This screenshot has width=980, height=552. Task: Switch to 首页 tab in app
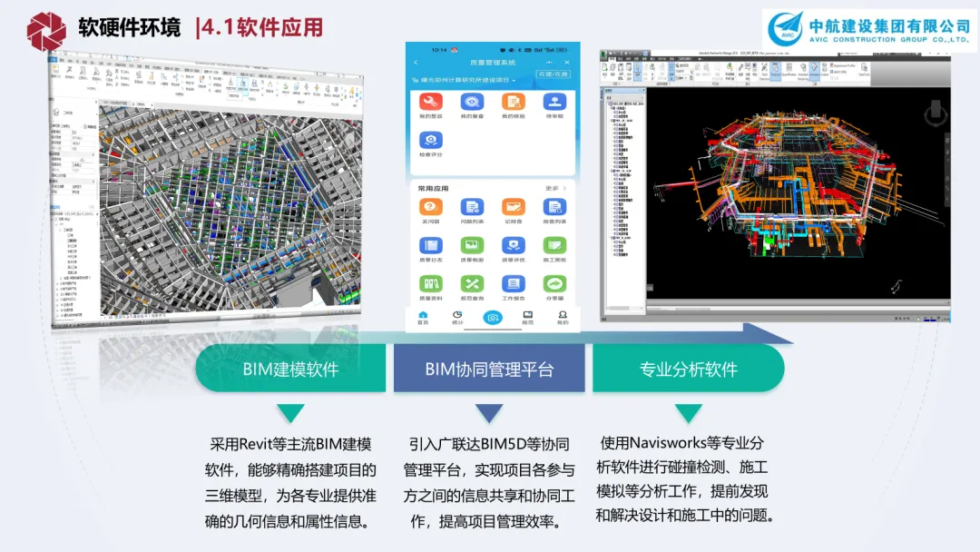[x=423, y=318]
